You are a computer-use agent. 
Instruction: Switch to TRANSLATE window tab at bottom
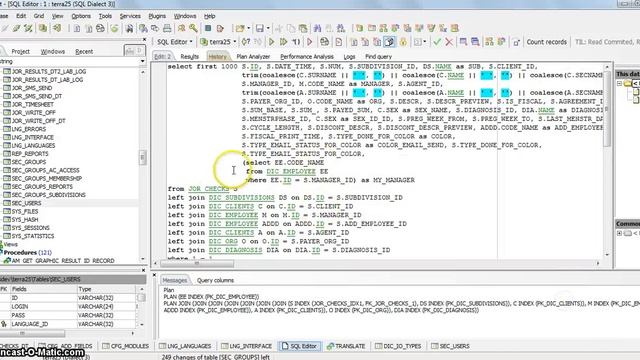coord(346,346)
